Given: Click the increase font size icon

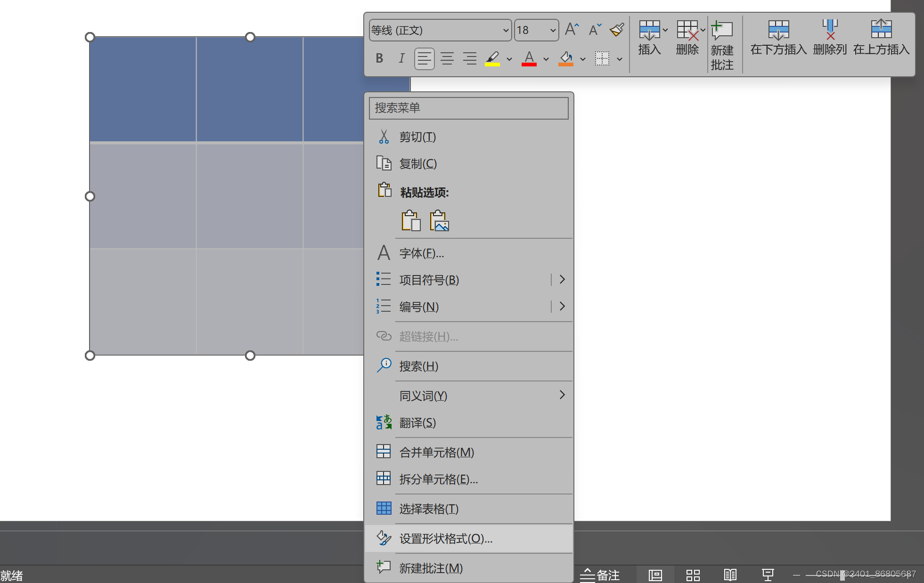Looking at the screenshot, I should click(572, 30).
